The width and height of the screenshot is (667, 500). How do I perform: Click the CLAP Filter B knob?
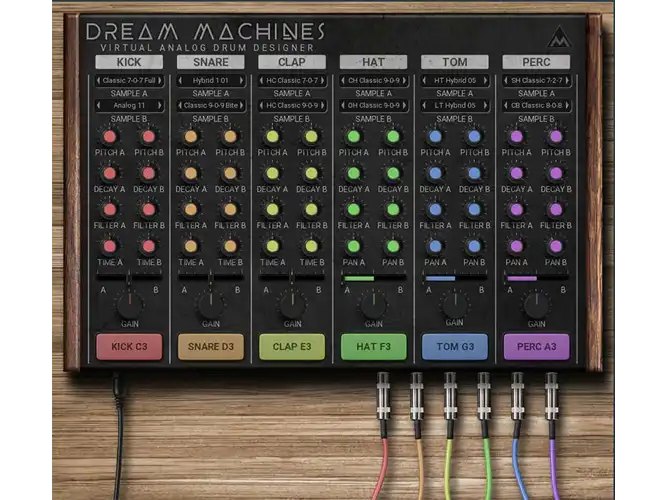pyautogui.click(x=311, y=209)
